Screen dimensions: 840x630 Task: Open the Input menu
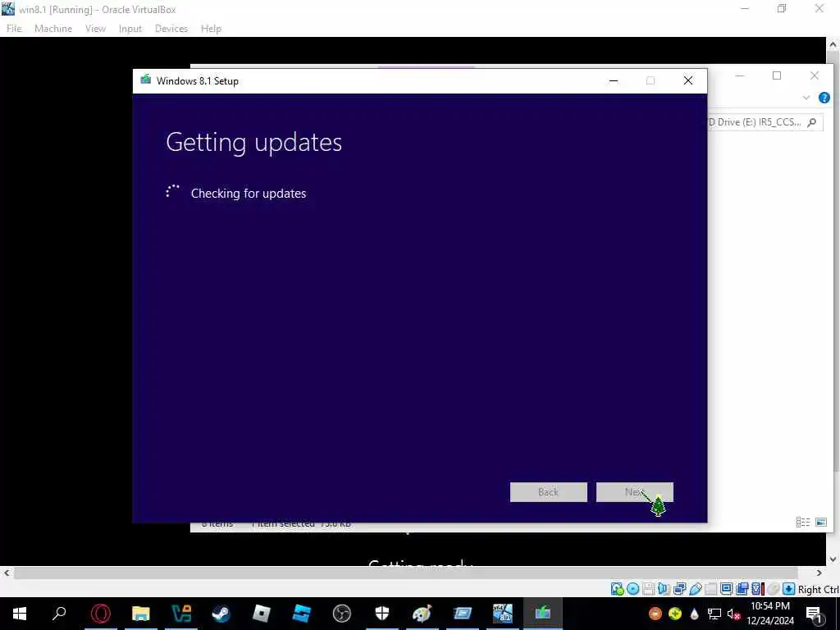click(x=130, y=29)
